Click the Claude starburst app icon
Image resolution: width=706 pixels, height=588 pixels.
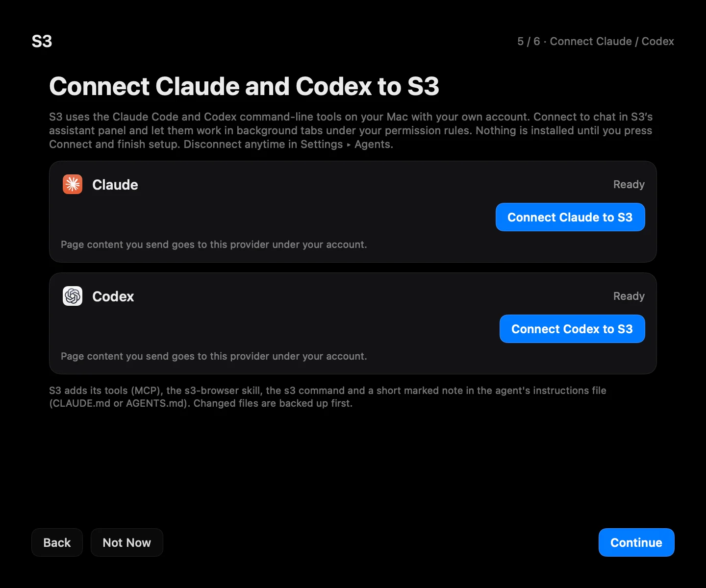(x=73, y=184)
